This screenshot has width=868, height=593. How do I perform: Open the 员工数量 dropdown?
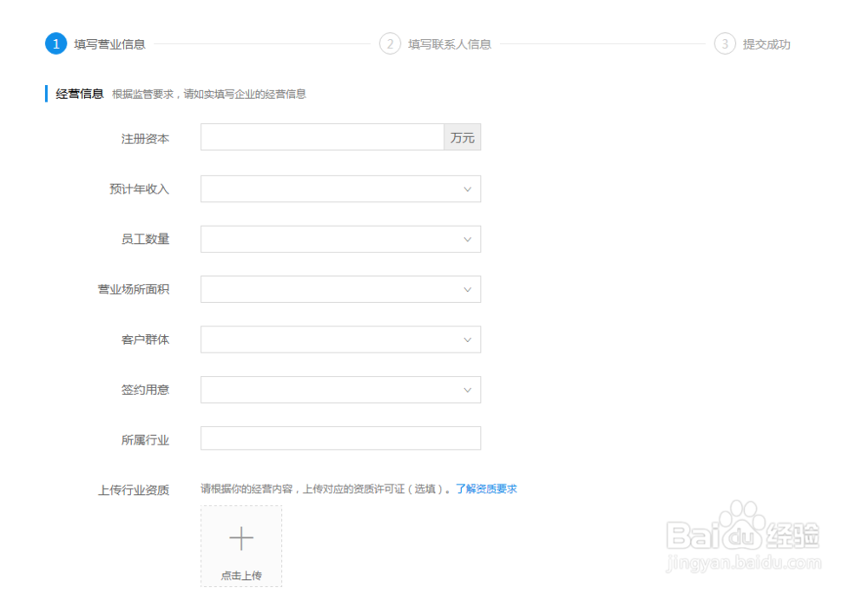click(x=340, y=239)
